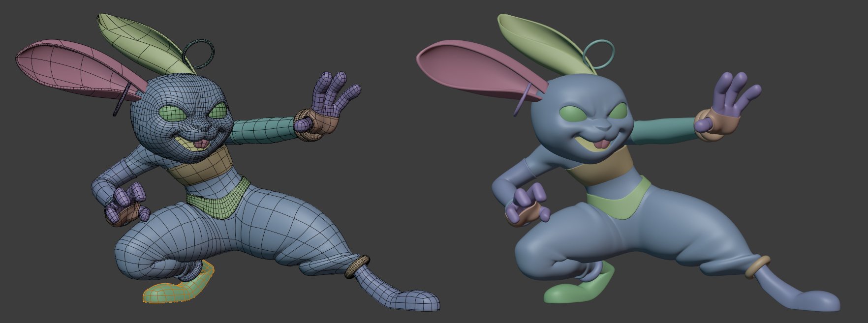
Task: Click the raised purple hand on the smooth-shaded rabbit
Action: click(731, 98)
